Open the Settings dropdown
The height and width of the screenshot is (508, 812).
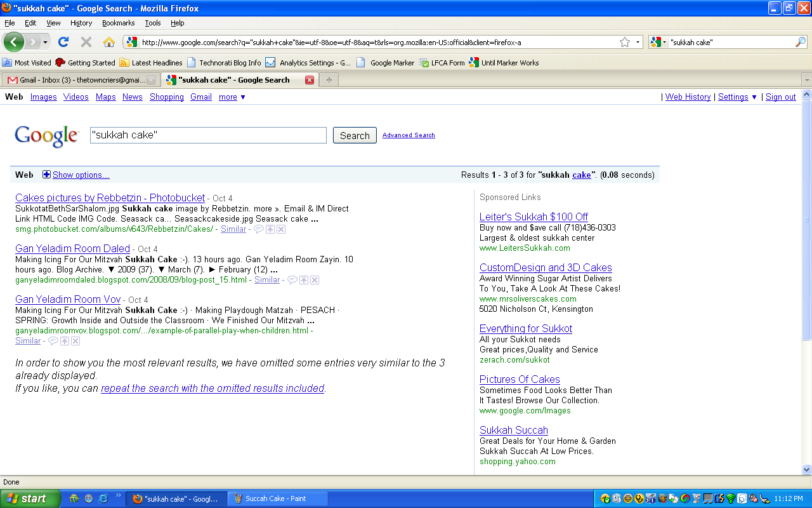click(738, 97)
